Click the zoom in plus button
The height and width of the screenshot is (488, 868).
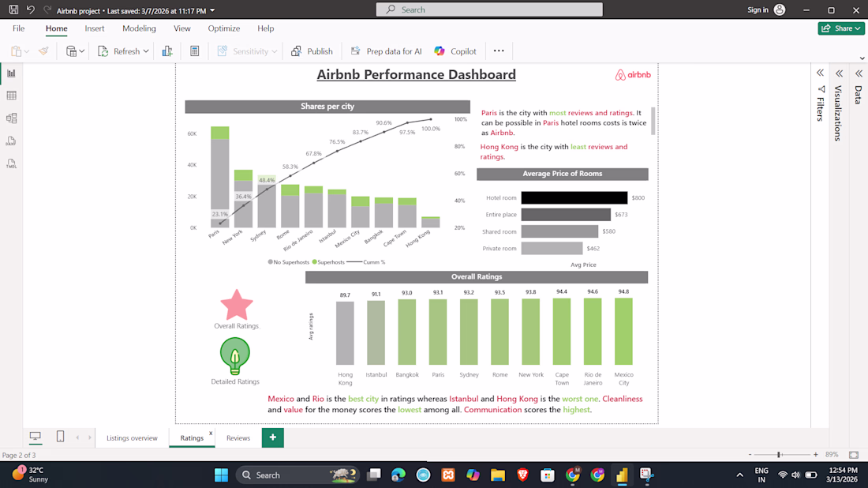[815, 455]
